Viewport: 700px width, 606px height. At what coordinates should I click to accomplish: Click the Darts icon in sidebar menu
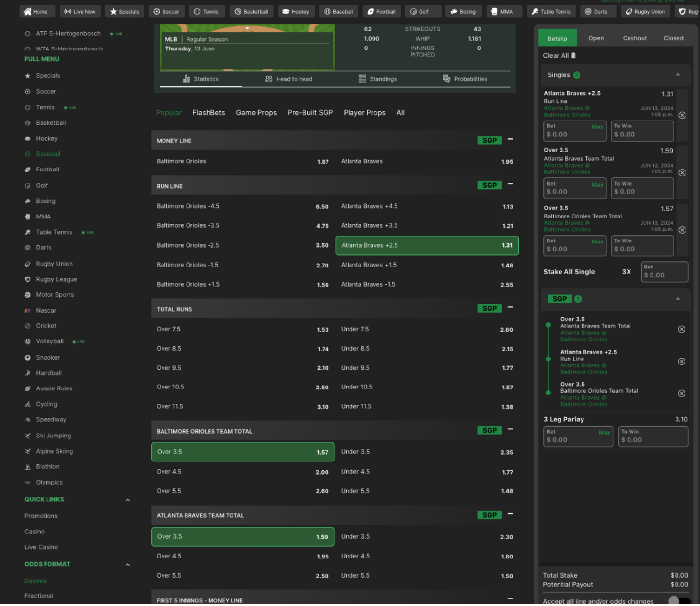[x=28, y=248]
